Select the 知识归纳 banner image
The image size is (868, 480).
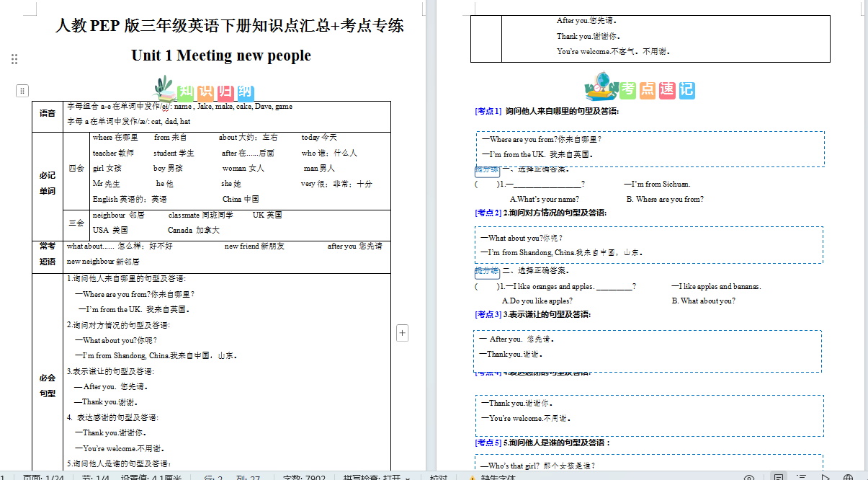[205, 89]
